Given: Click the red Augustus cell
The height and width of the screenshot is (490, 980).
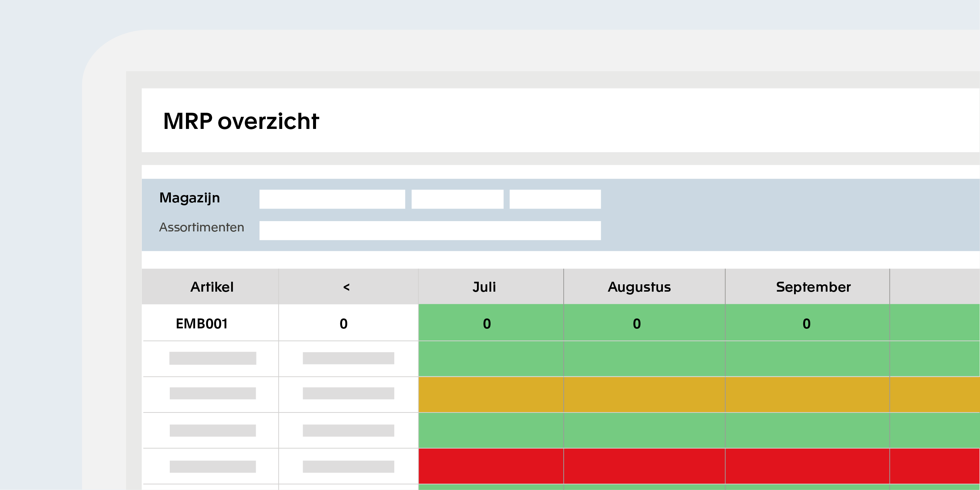Looking at the screenshot, I should pos(644,466).
